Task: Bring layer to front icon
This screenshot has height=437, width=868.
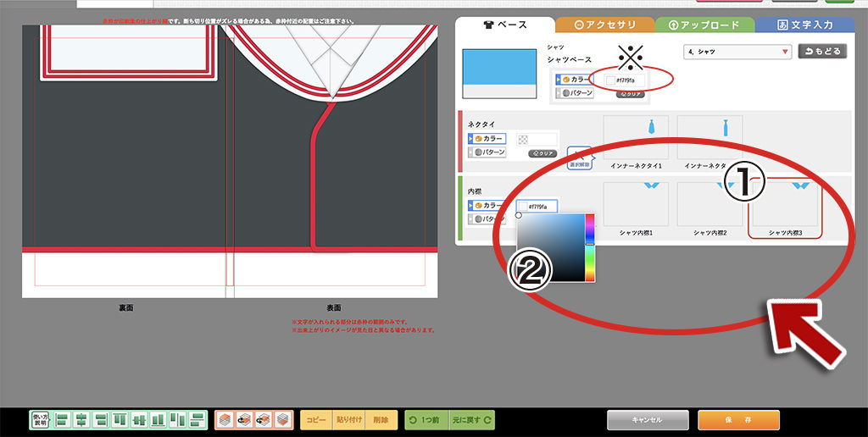Action: (x=225, y=419)
